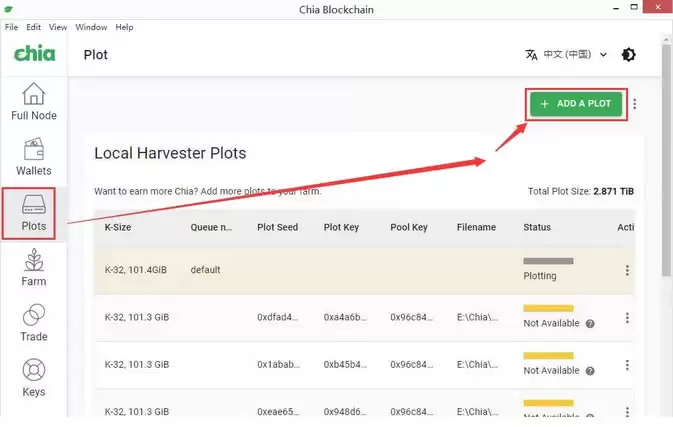This screenshot has width=673, height=427.
Task: Open actions menu for the Plotting row
Action: click(x=627, y=270)
